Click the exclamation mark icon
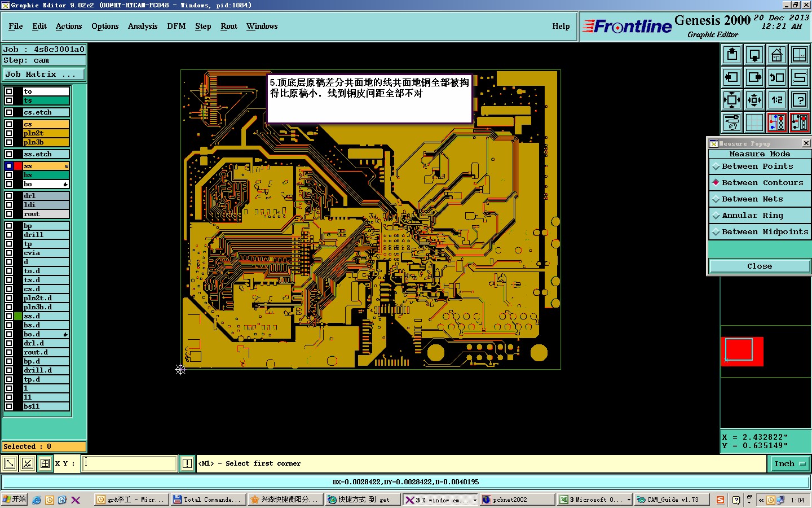The image size is (812, 508). pyautogui.click(x=187, y=464)
